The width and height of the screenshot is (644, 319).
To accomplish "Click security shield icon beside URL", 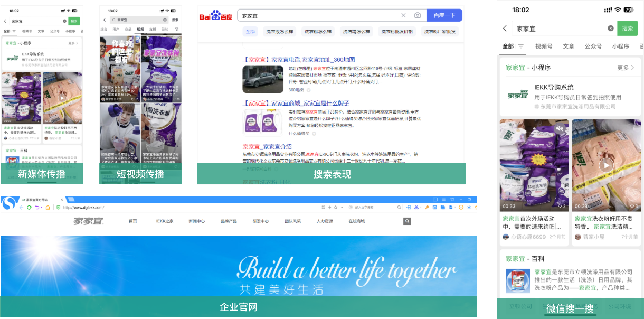I will click(58, 208).
